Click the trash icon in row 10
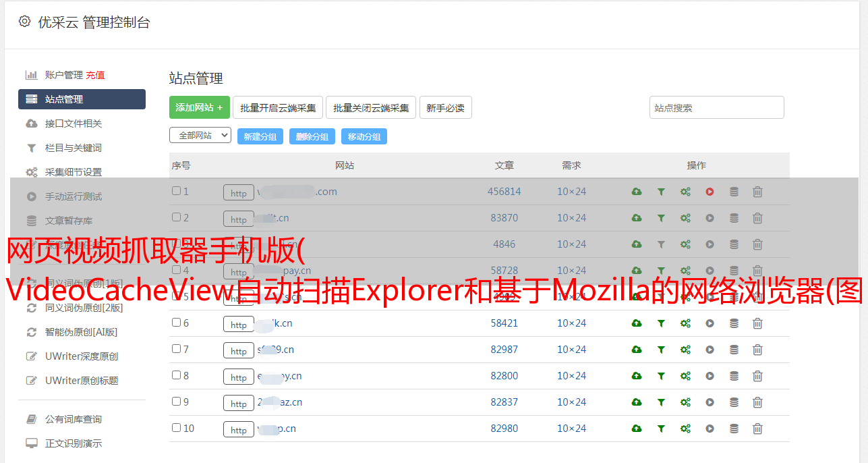 pyautogui.click(x=757, y=429)
